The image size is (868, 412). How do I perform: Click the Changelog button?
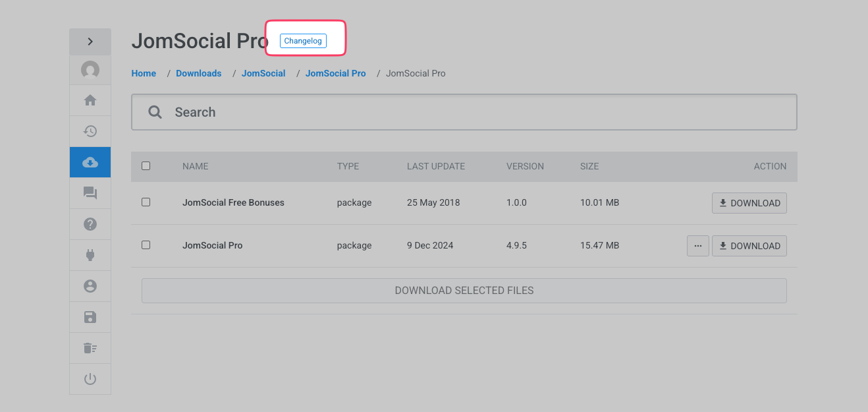(x=303, y=41)
